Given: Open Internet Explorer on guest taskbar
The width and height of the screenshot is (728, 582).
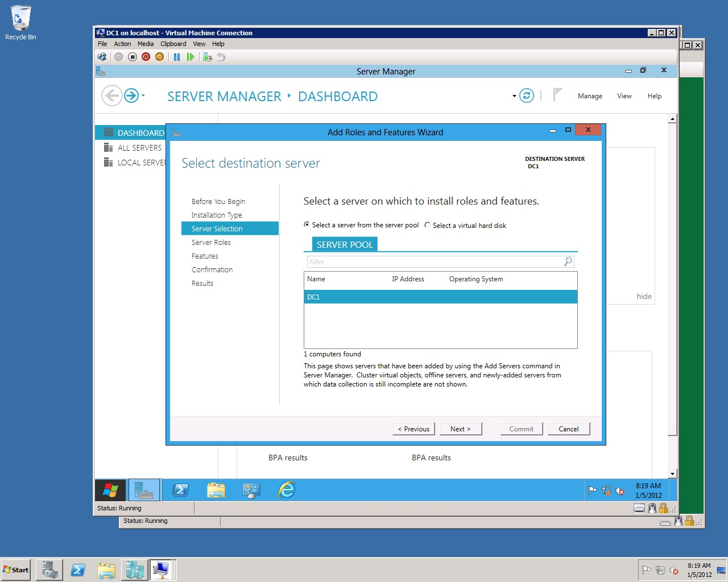Looking at the screenshot, I should click(x=287, y=490).
